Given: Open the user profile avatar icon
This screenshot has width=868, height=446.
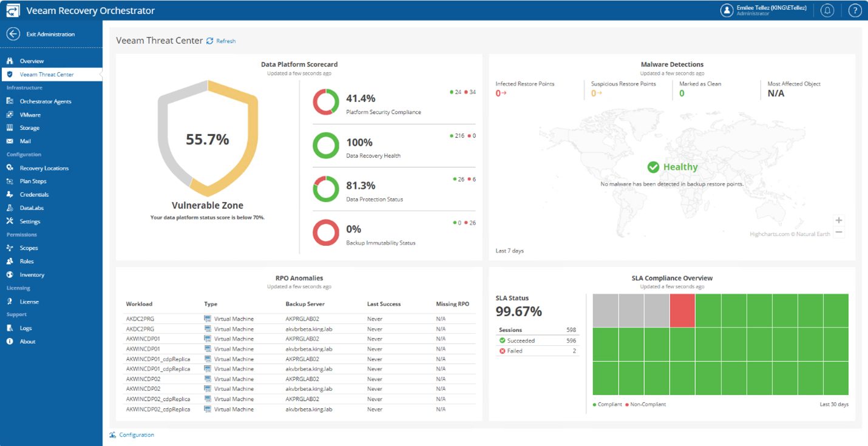Looking at the screenshot, I should coord(727,10).
